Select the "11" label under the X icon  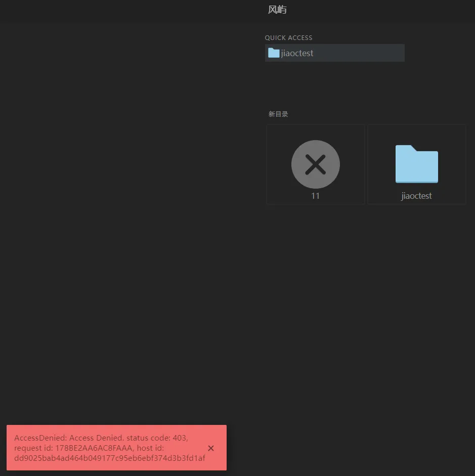click(x=315, y=196)
